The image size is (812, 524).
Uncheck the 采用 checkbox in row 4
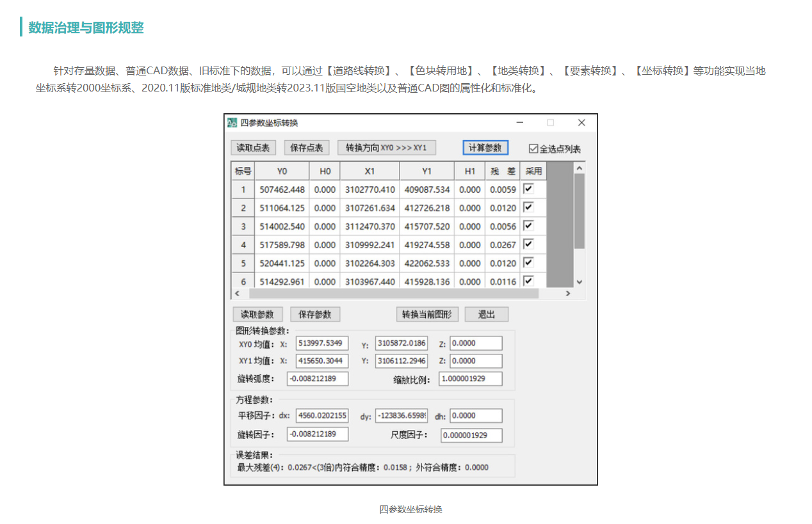pyautogui.click(x=528, y=244)
